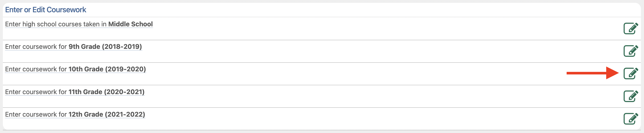This screenshot has height=133, width=644.
Task: Click the bold '9th Grade (2018-2019)' label
Action: tap(105, 47)
